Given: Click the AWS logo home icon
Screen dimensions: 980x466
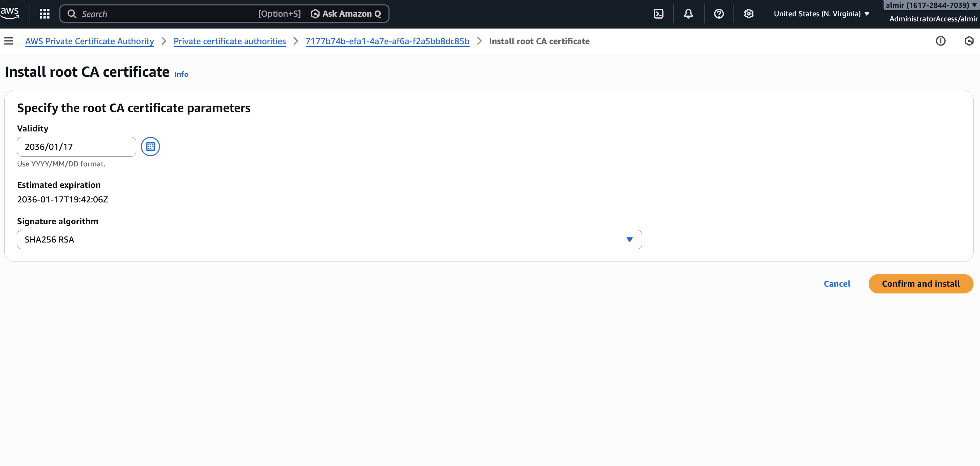Looking at the screenshot, I should 10,13.
